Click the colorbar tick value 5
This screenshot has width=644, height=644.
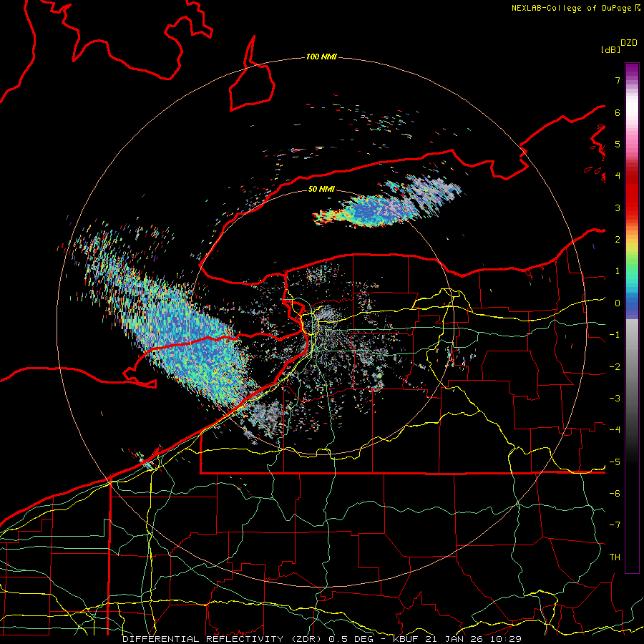click(618, 144)
